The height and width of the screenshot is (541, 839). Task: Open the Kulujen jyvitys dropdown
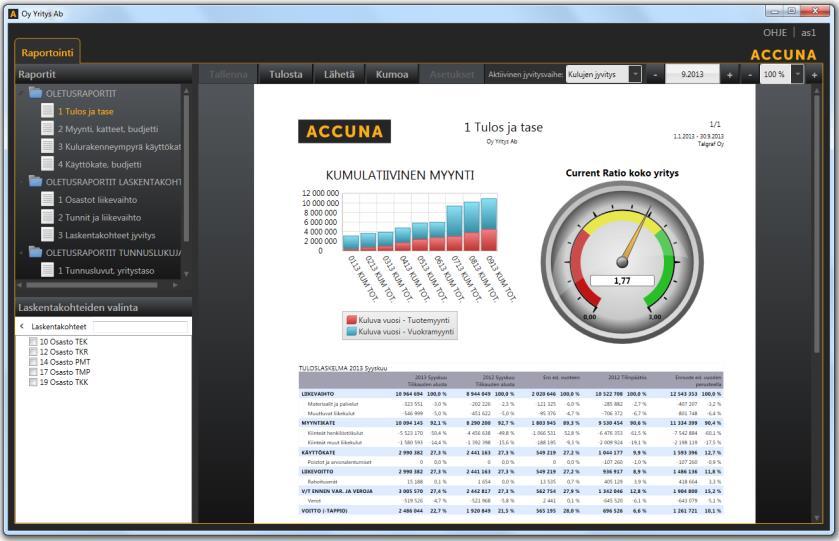603,74
